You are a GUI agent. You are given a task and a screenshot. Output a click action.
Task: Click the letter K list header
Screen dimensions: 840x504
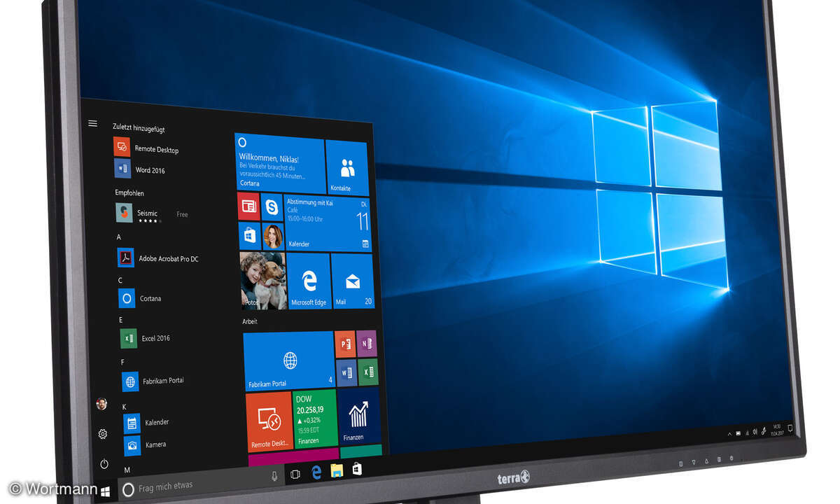124,406
